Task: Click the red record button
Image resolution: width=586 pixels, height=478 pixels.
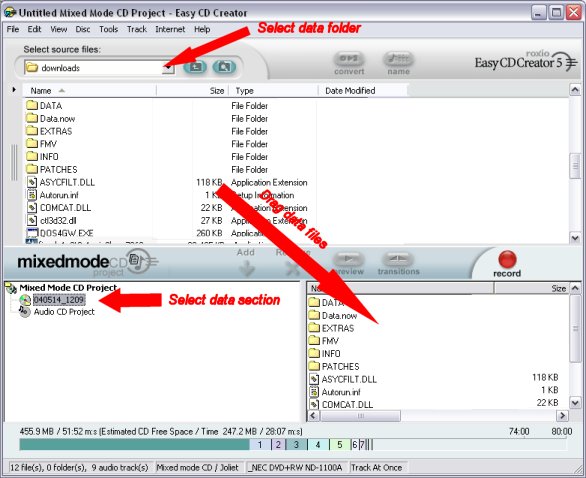Action: pyautogui.click(x=507, y=259)
